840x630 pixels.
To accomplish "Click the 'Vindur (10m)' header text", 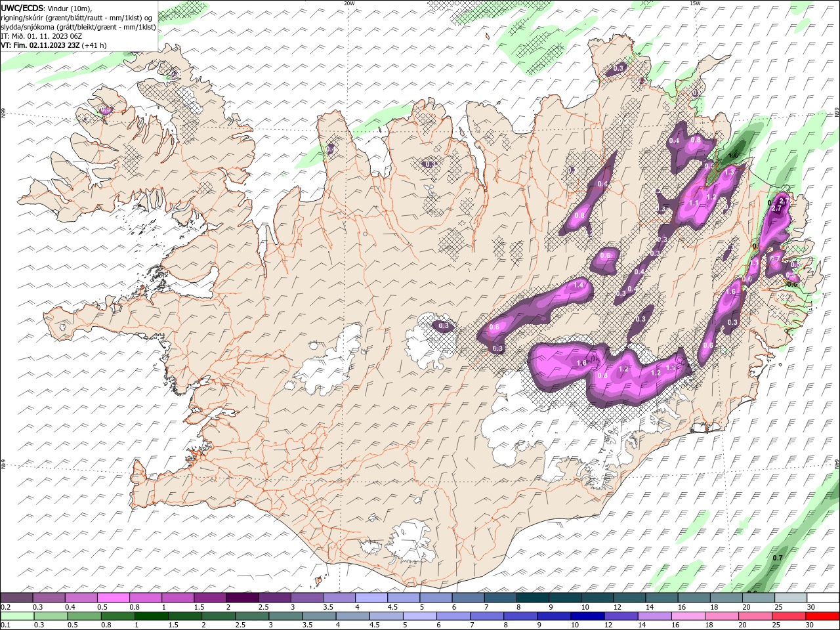I will click(70, 8).
